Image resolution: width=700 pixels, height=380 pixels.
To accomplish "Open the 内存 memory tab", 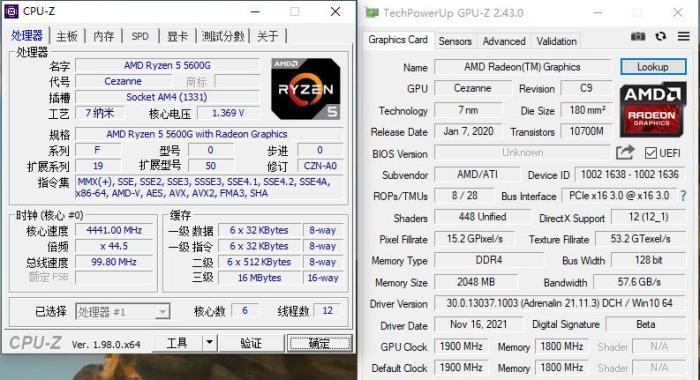I will [x=104, y=36].
